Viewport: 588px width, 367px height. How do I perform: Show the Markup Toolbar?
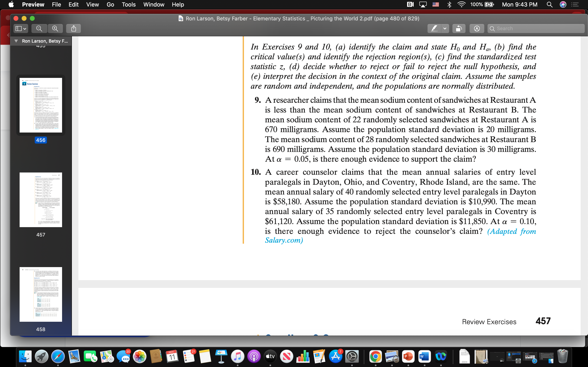coord(477,29)
